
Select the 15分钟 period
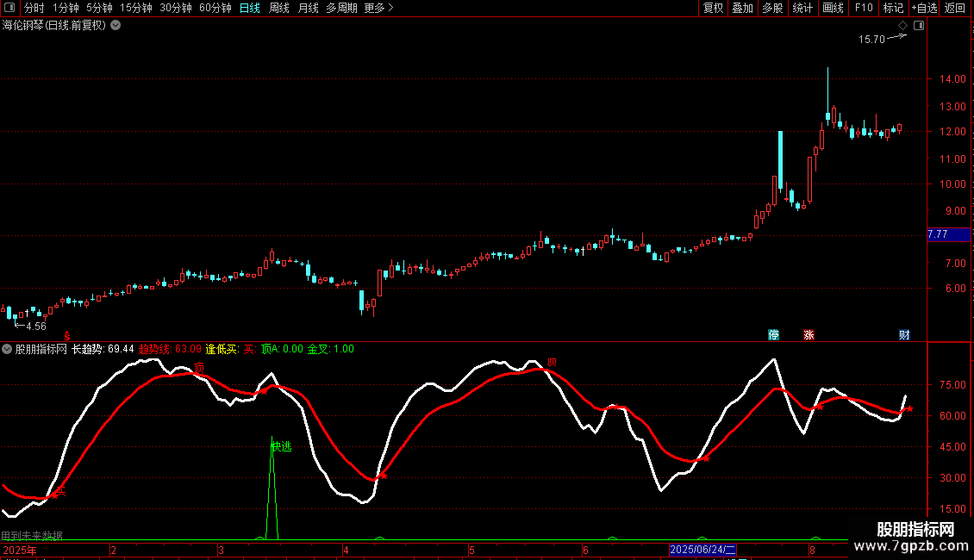[x=136, y=8]
